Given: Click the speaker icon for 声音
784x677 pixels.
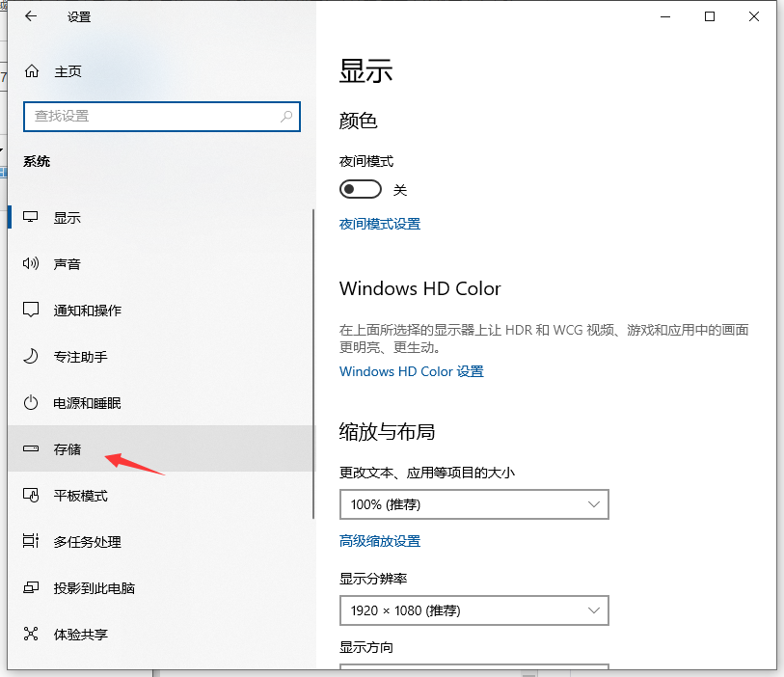Looking at the screenshot, I should [x=32, y=264].
